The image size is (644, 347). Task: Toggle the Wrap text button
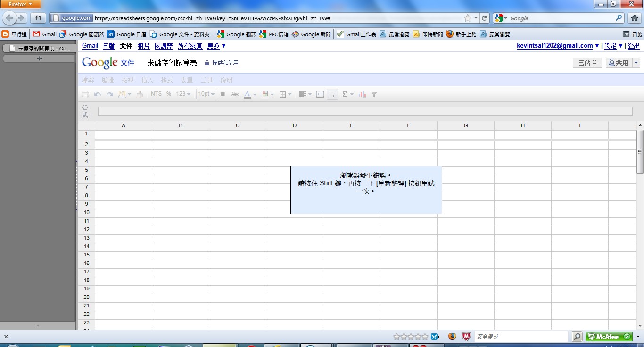(332, 94)
